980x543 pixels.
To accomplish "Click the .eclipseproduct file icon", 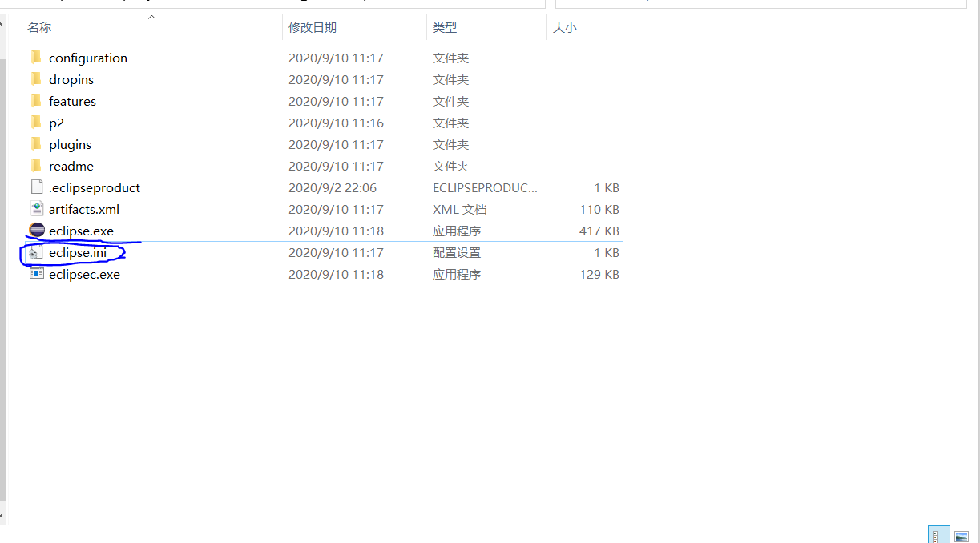I will click(36, 187).
